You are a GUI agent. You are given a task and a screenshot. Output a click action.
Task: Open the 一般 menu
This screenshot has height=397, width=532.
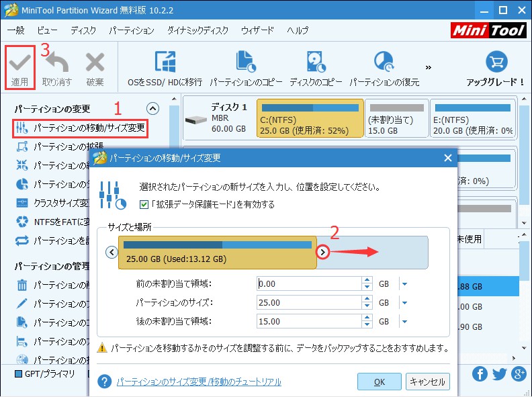click(x=15, y=30)
